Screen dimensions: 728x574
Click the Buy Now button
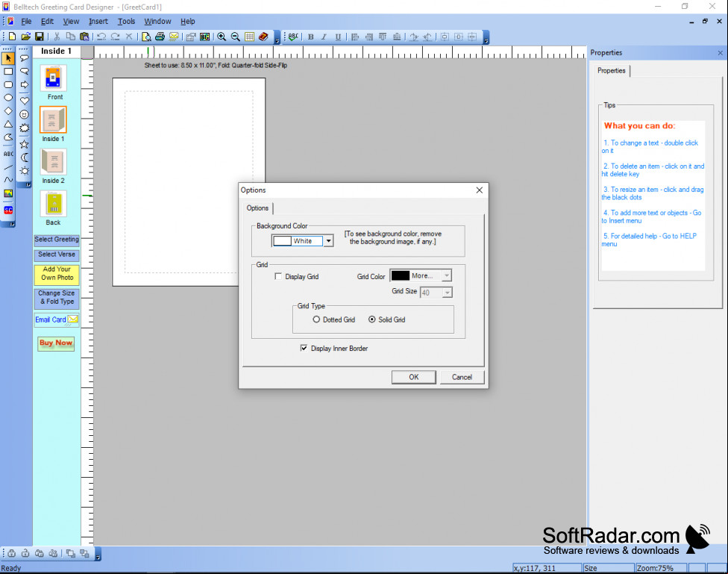tap(56, 343)
